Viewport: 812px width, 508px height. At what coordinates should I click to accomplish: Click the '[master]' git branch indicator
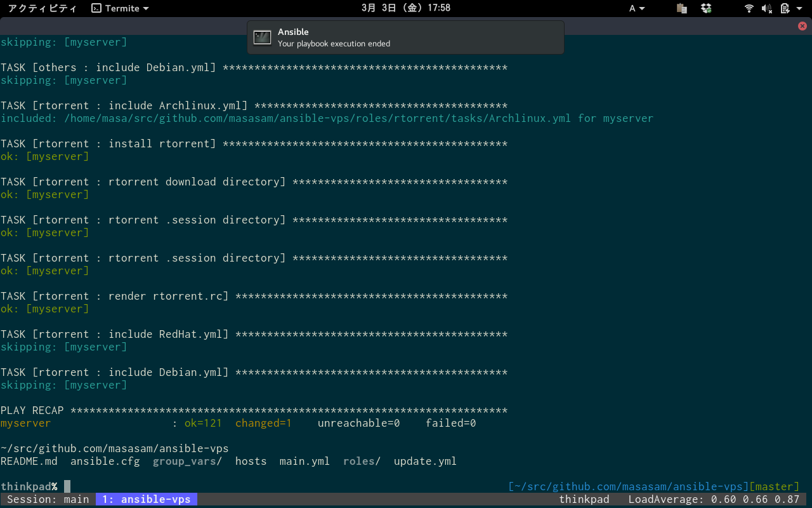[774, 486]
